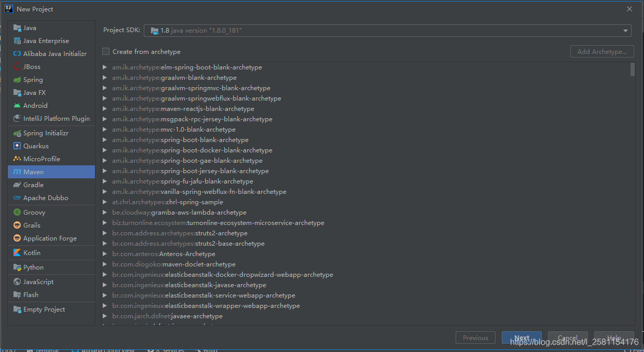
Task: Click the JavaScript globe icon
Action: point(17,282)
